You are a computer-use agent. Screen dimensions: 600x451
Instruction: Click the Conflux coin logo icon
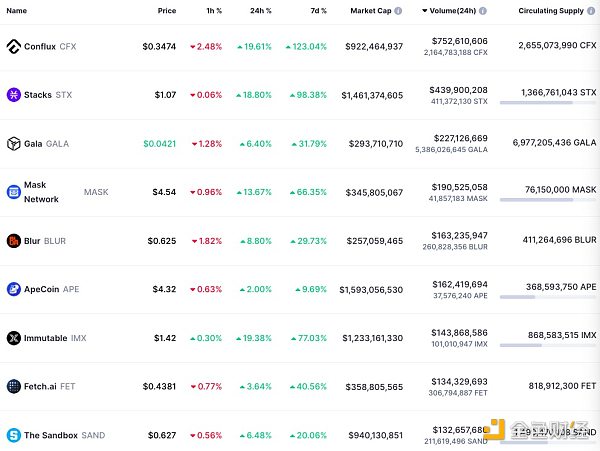coord(14,47)
